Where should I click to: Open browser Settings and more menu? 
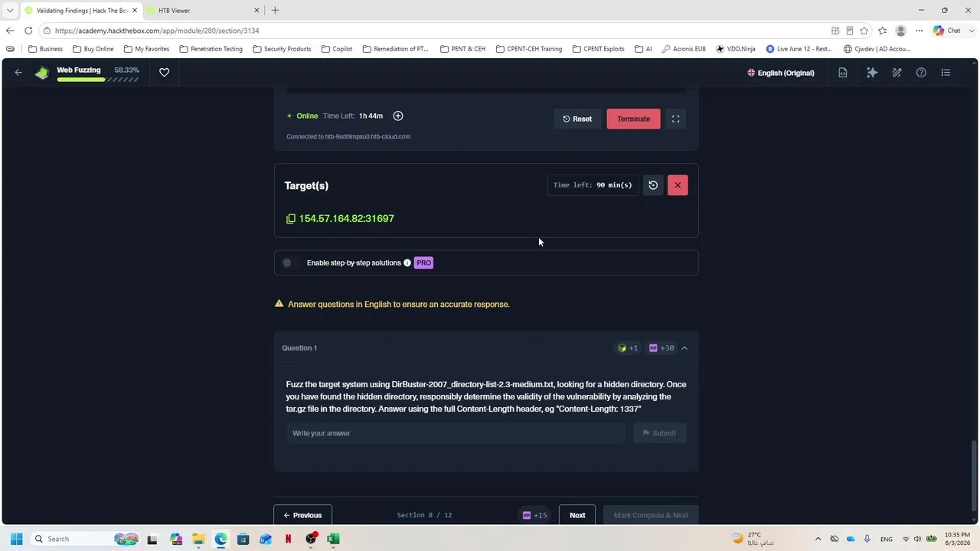point(919,31)
